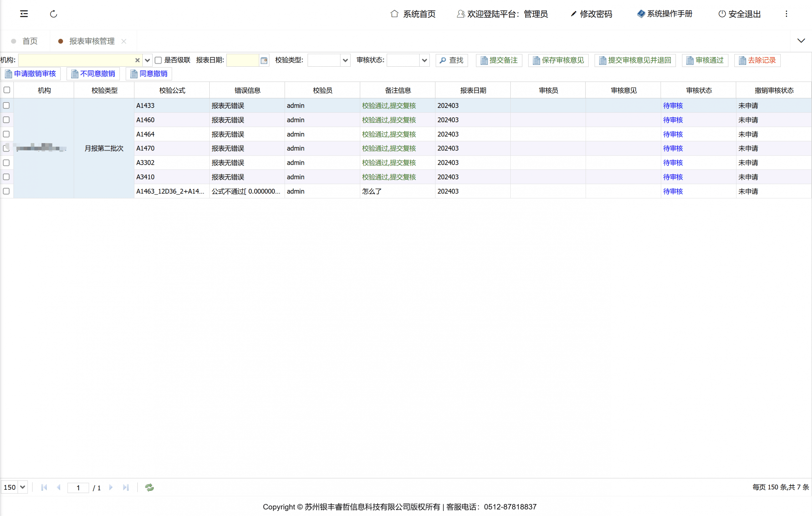Viewport: 812px width, 516px height.
Task: Expand the 校验类型 dropdown
Action: (x=345, y=60)
